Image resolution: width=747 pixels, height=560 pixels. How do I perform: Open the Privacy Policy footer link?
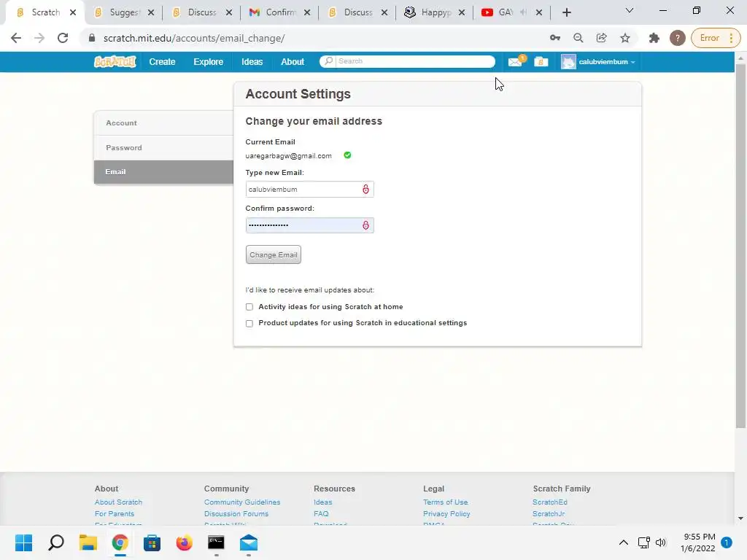point(446,514)
